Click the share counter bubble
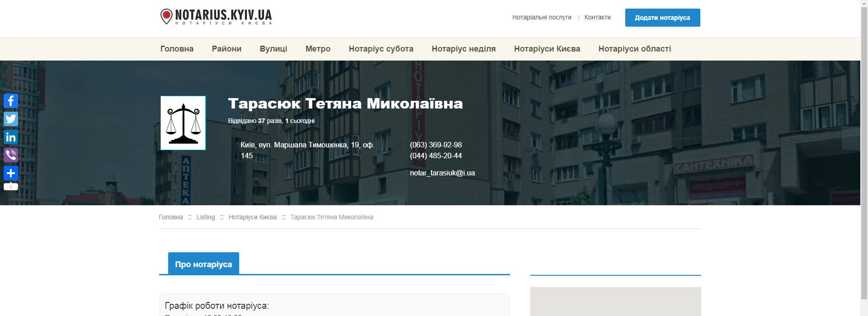Screen dimensions: 868x316 [11, 186]
